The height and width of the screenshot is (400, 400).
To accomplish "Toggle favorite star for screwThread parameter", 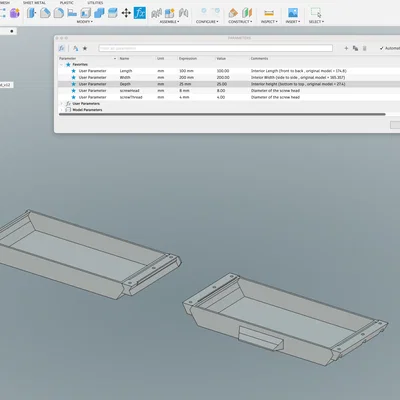I will (74, 97).
